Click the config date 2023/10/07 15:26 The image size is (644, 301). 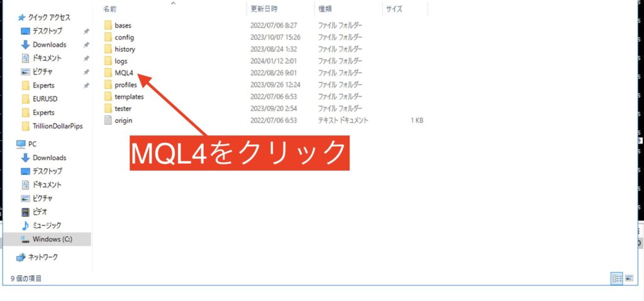click(275, 37)
